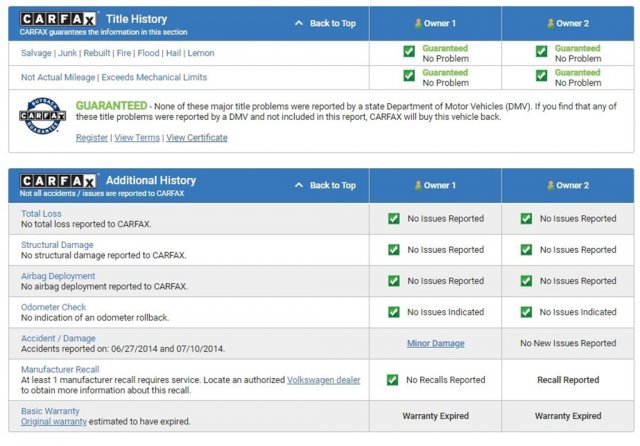
Task: Click Owner 1 No Recalls Reported checkmark
Action: click(394, 380)
